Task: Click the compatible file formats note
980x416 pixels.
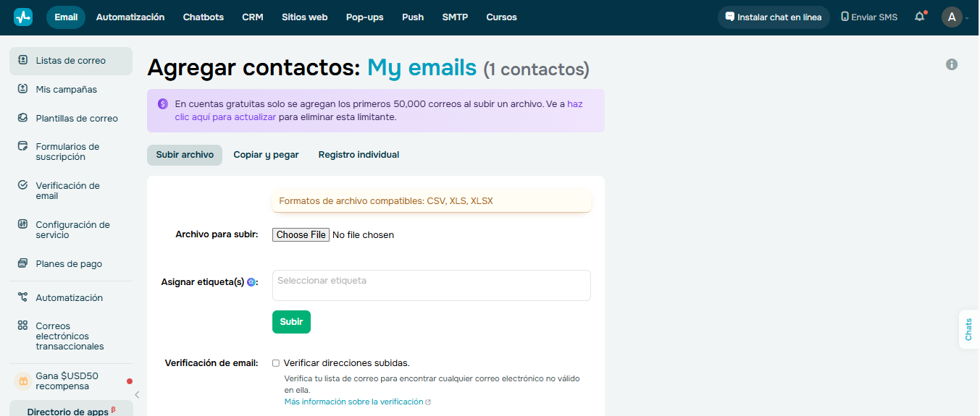Action: (x=432, y=201)
